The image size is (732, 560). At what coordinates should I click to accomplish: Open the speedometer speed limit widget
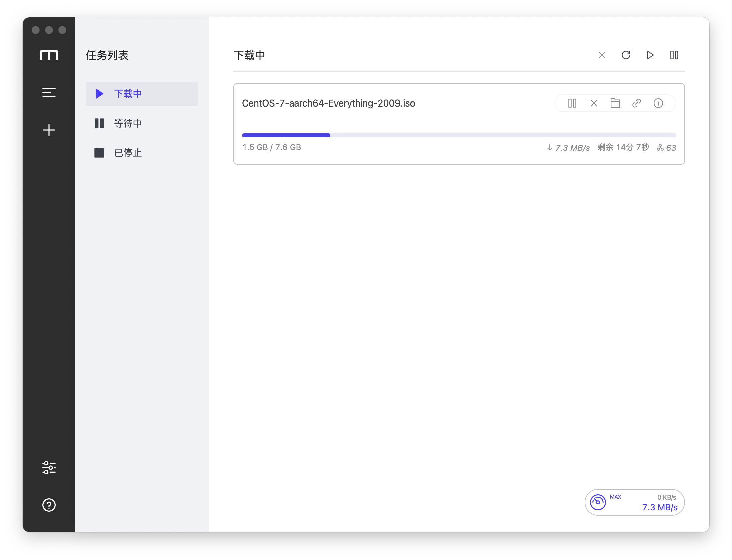click(x=598, y=502)
